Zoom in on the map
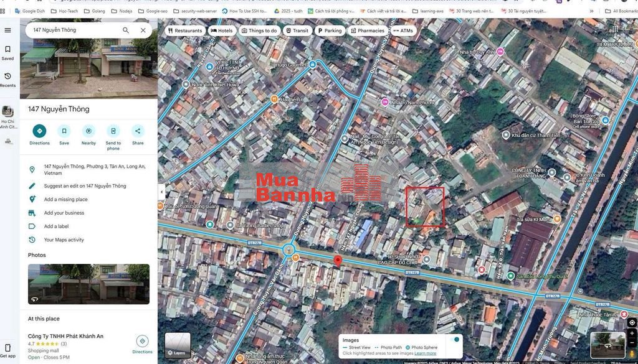The image size is (638, 364). [x=632, y=334]
